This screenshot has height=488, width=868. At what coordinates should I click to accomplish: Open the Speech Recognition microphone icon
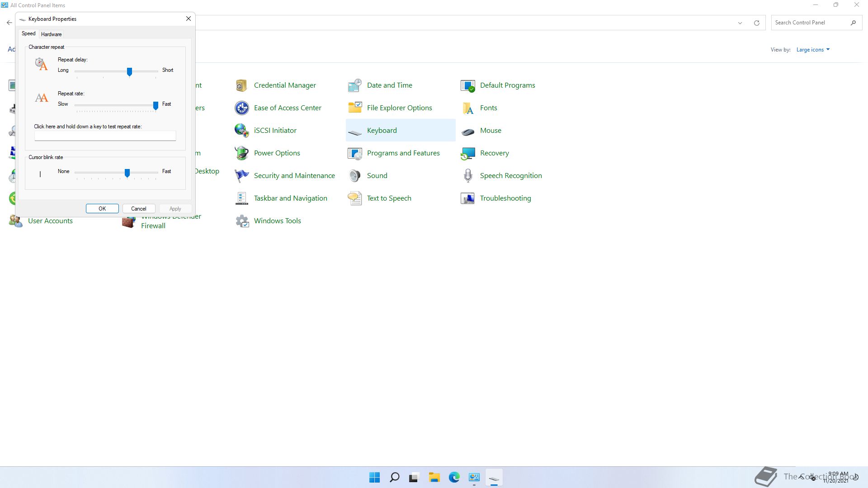467,176
